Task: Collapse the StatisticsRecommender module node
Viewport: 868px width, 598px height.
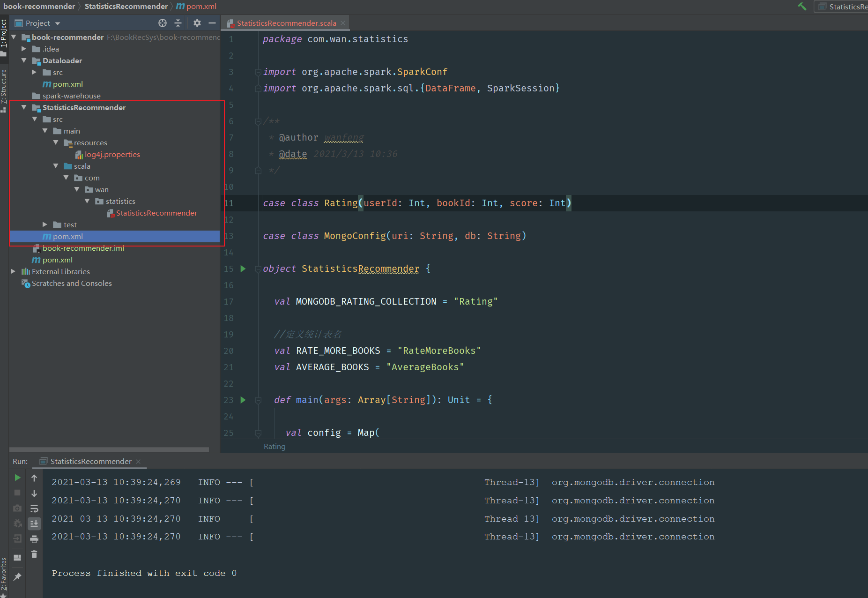Action: tap(24, 107)
